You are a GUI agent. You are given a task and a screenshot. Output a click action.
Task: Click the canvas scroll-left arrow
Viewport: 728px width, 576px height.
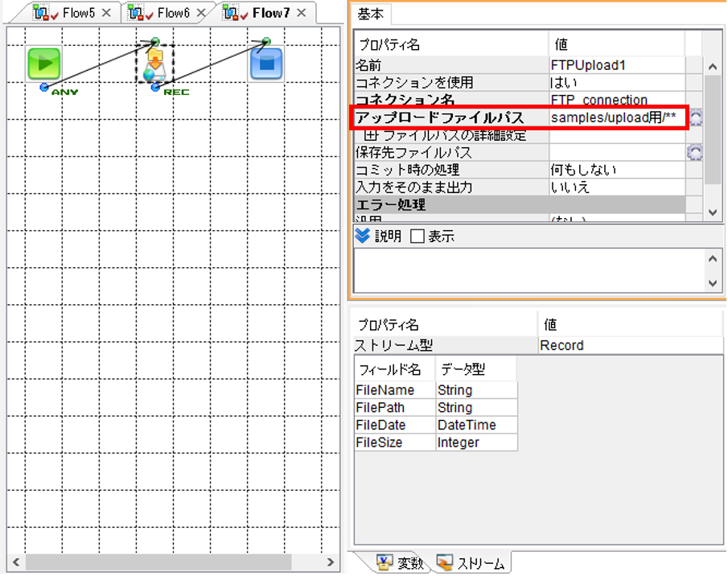pos(16,562)
